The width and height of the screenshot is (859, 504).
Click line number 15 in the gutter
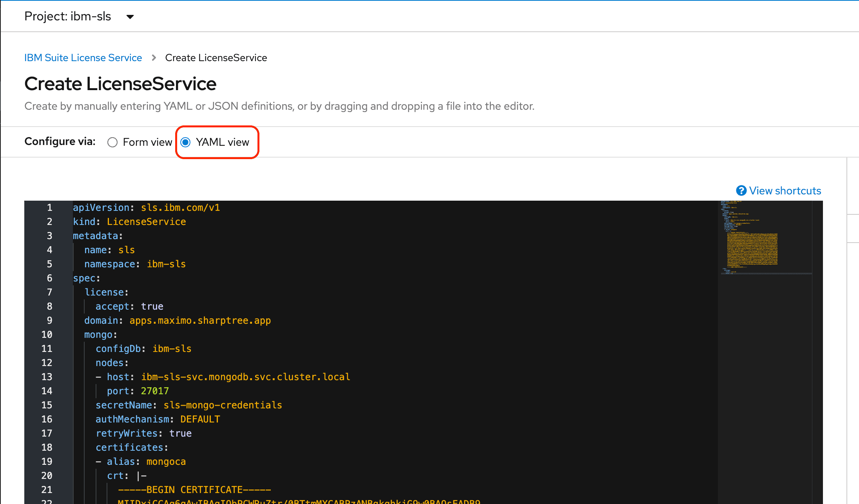(x=47, y=405)
